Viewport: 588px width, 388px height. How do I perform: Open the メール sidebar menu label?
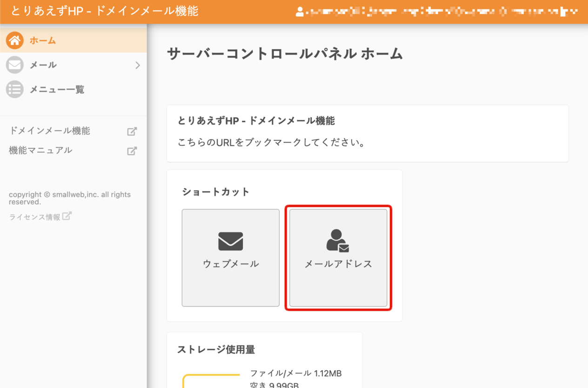pos(43,65)
